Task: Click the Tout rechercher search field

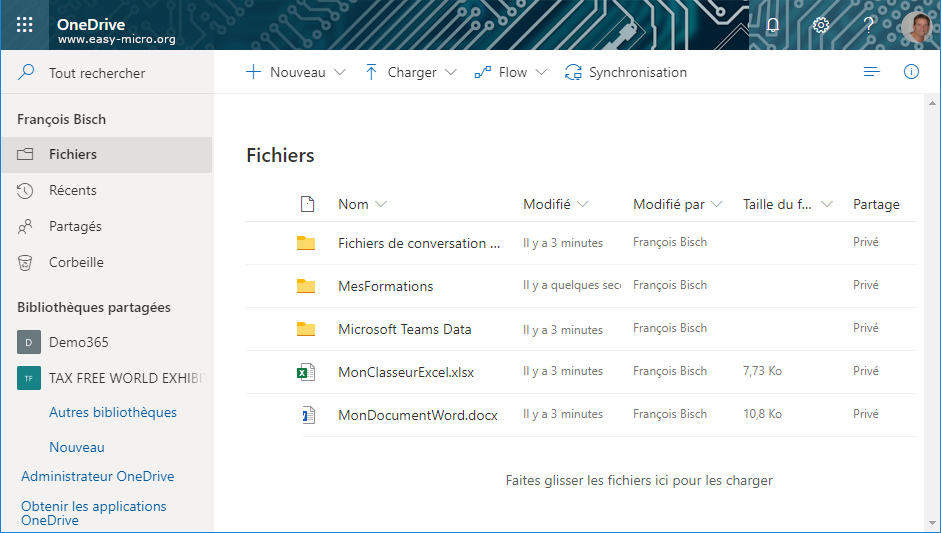Action: pyautogui.click(x=107, y=73)
